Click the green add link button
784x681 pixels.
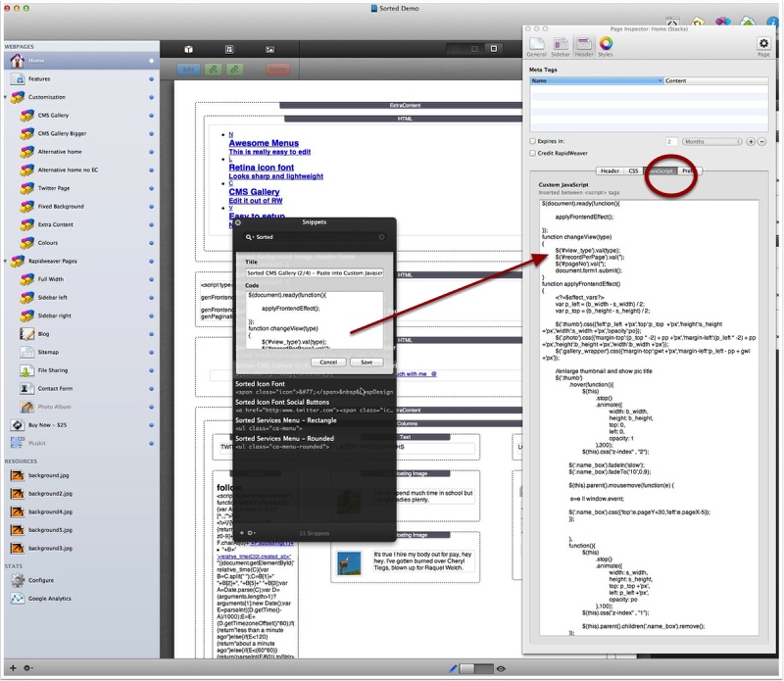(213, 70)
